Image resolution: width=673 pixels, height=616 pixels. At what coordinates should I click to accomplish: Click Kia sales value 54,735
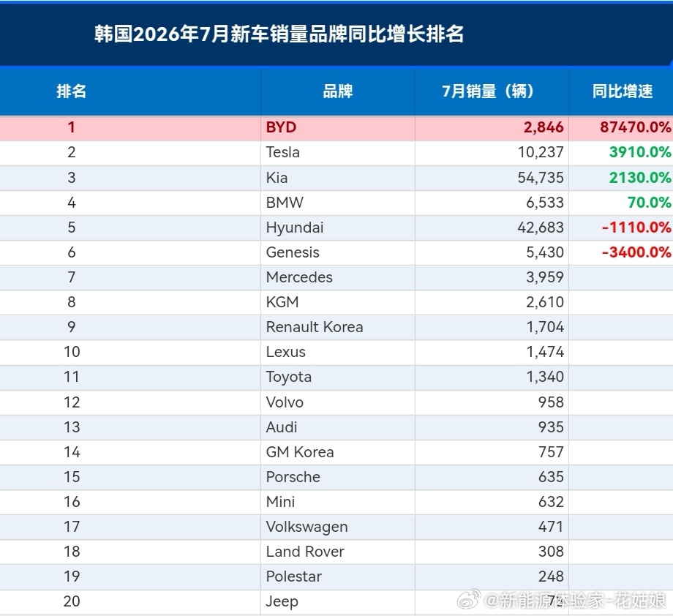click(x=541, y=177)
